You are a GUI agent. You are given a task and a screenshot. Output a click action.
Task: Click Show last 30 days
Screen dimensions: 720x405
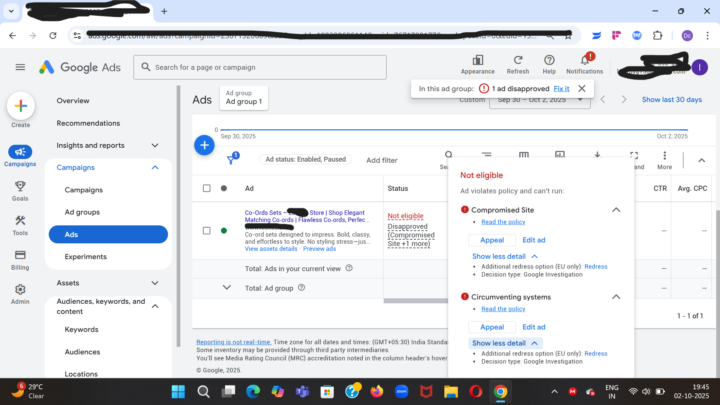(x=671, y=100)
